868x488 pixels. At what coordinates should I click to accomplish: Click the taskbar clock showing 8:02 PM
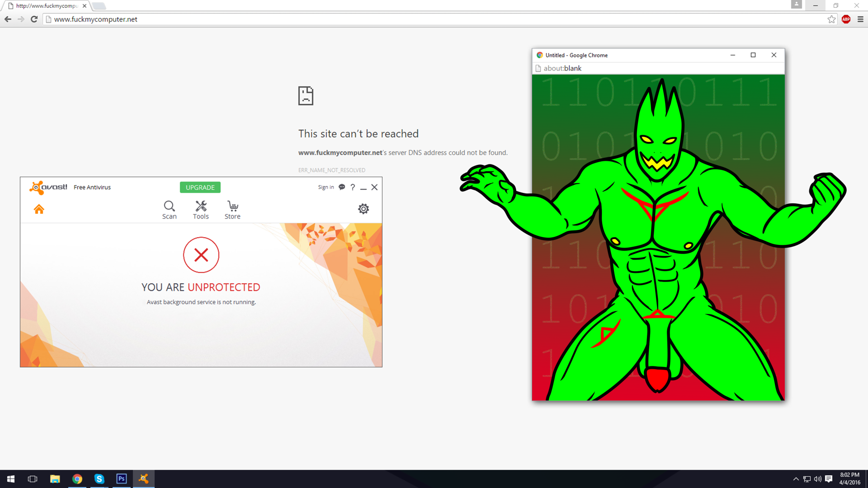pos(849,479)
